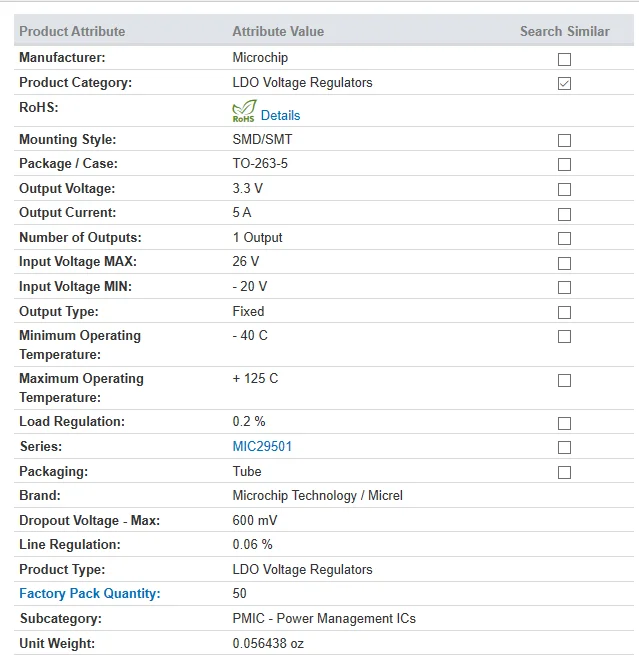
Task: Click the PMIC - Power Management ICs value
Action: pos(324,619)
